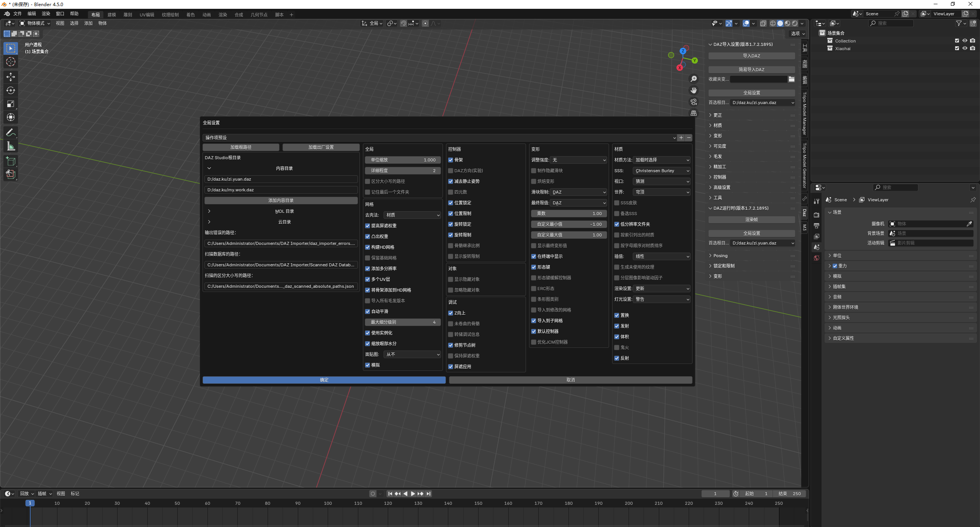980x527 pixels.
Task: Open the 渲染 menu in top bar
Action: (x=46, y=14)
